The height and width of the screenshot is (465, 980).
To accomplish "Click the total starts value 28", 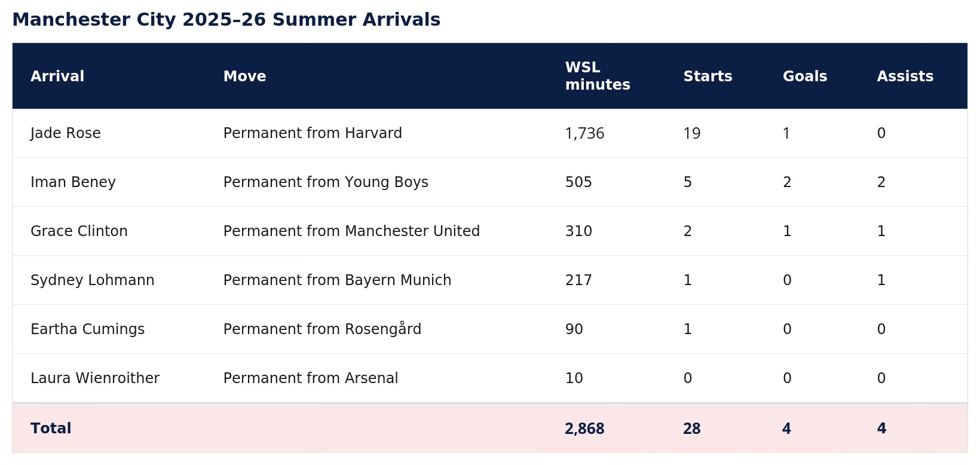I will point(692,429).
